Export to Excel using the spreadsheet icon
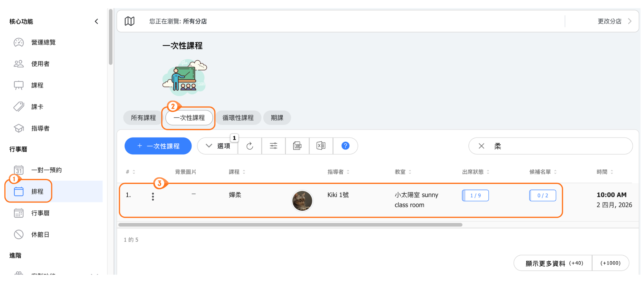 321,146
